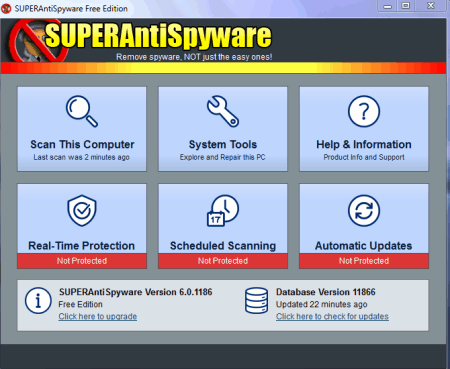Image resolution: width=450 pixels, height=369 pixels.
Task: Click 'Explore and Repair this PC' text
Action: [223, 157]
